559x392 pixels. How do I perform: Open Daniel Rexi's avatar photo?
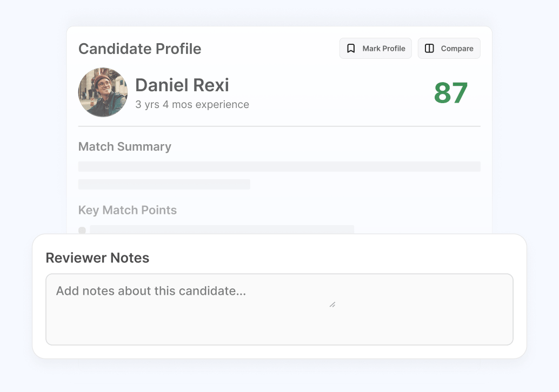coord(103,92)
